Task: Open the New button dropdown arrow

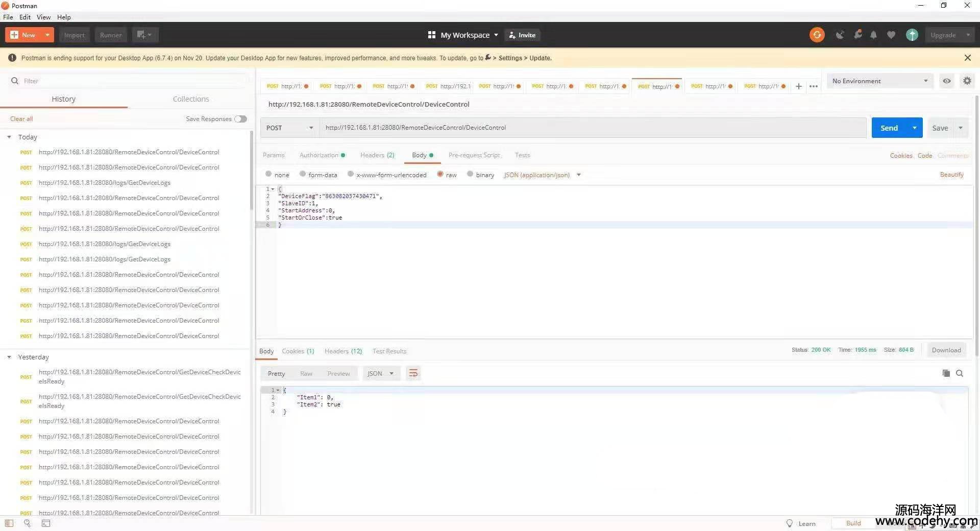Action: 47,35
